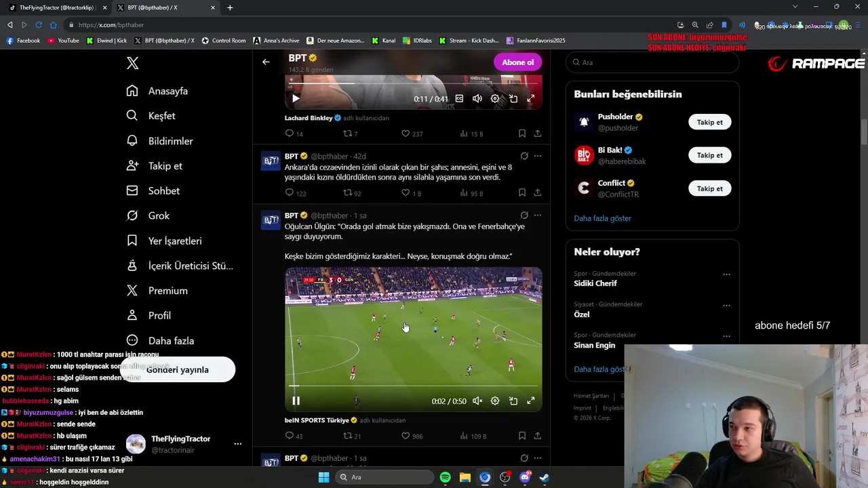Open Bildirimler notifications page
This screenshot has height=488, width=868.
(x=160, y=141)
